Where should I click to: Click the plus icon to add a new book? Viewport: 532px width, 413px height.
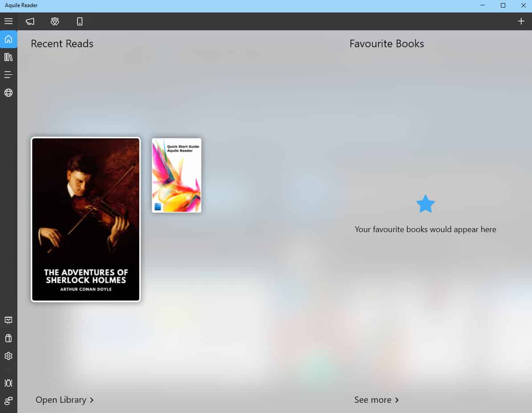point(521,21)
